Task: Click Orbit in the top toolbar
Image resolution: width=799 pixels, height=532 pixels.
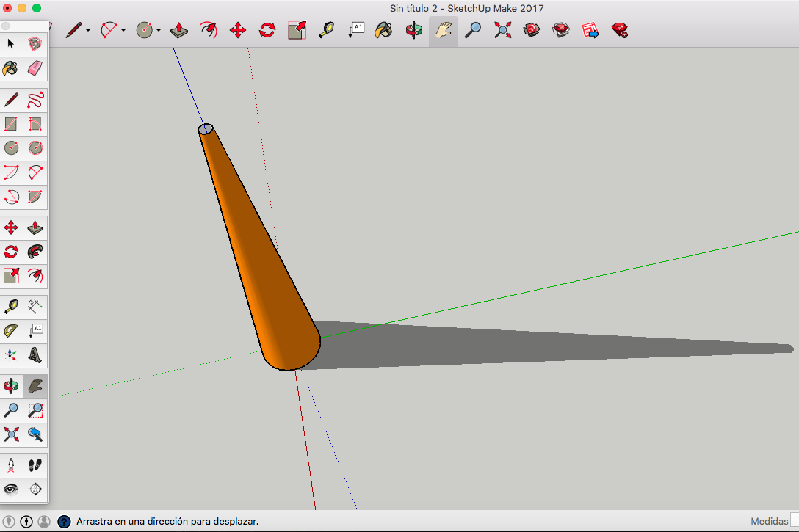Action: pos(413,30)
